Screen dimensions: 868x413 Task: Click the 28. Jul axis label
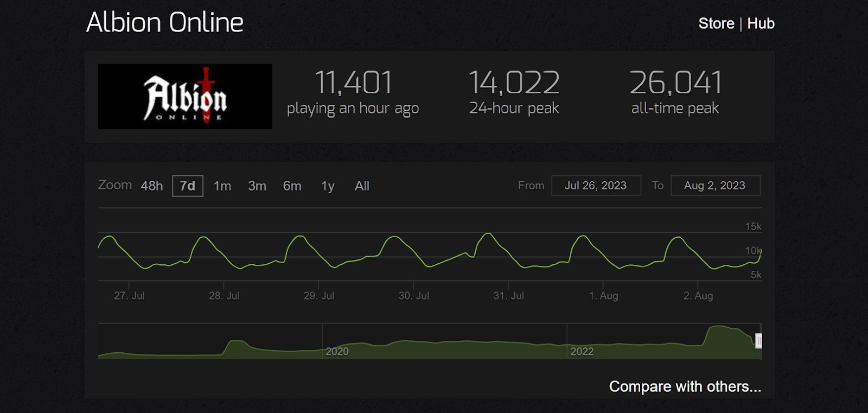point(224,296)
